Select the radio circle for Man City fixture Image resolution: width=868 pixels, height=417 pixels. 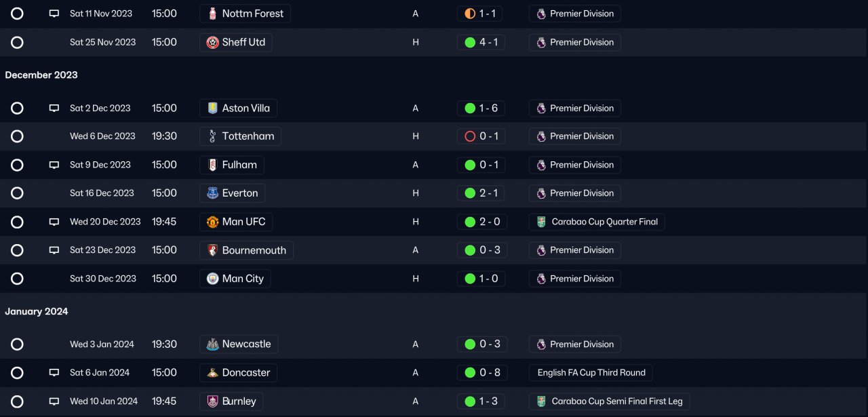17,279
